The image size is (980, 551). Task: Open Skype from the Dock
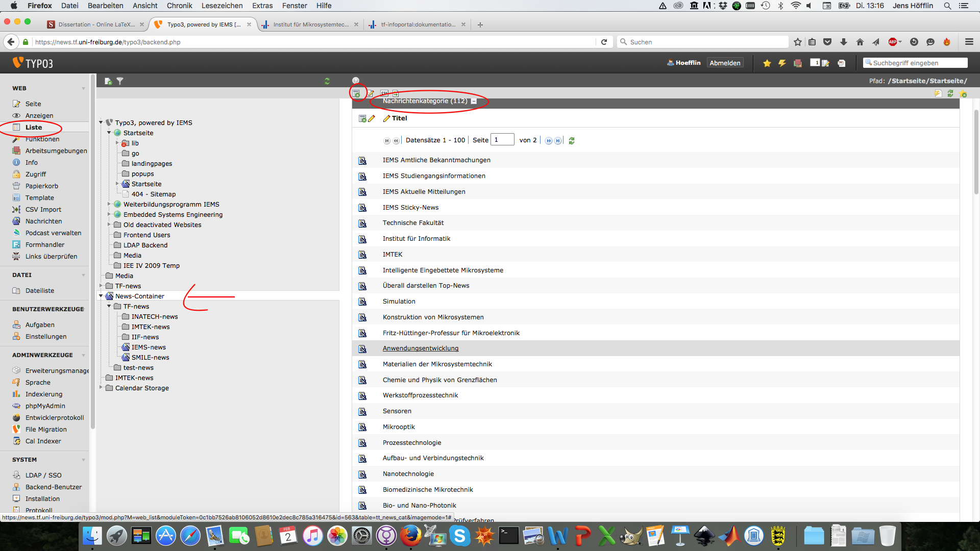[x=460, y=536]
